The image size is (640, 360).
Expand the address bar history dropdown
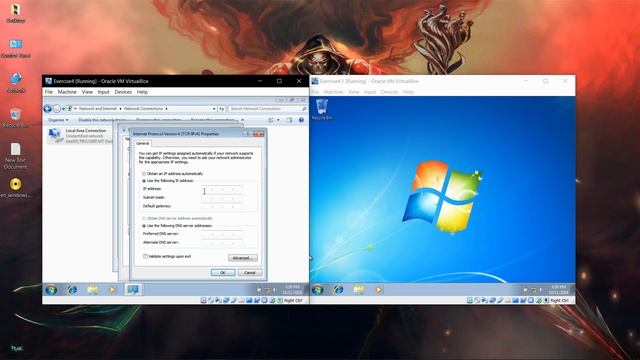[214, 109]
